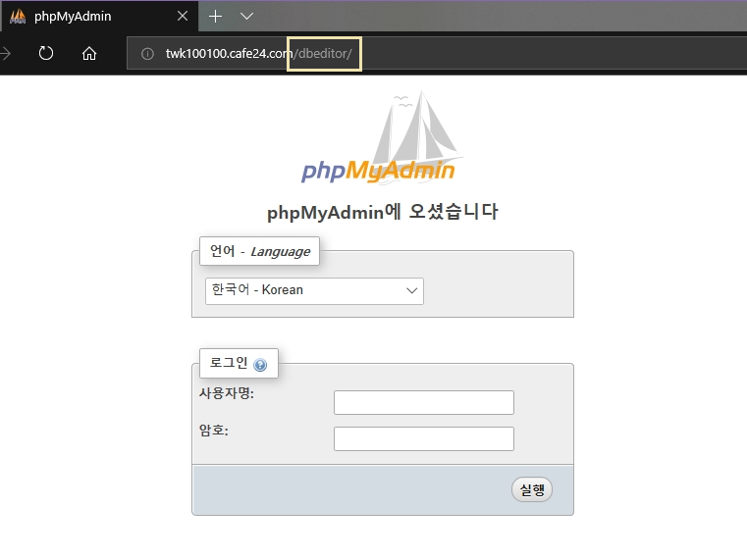Open the Korean language dropdown
The height and width of the screenshot is (560, 747).
coord(314,290)
